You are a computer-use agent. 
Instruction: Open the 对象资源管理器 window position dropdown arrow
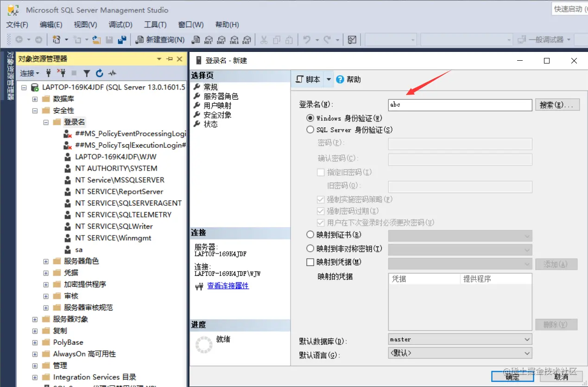[159, 59]
